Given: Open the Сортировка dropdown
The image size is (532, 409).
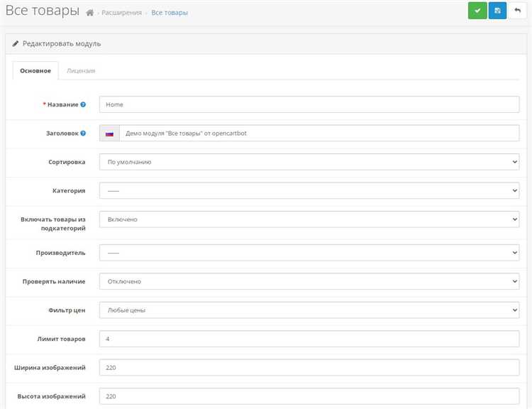Looking at the screenshot, I should 309,162.
